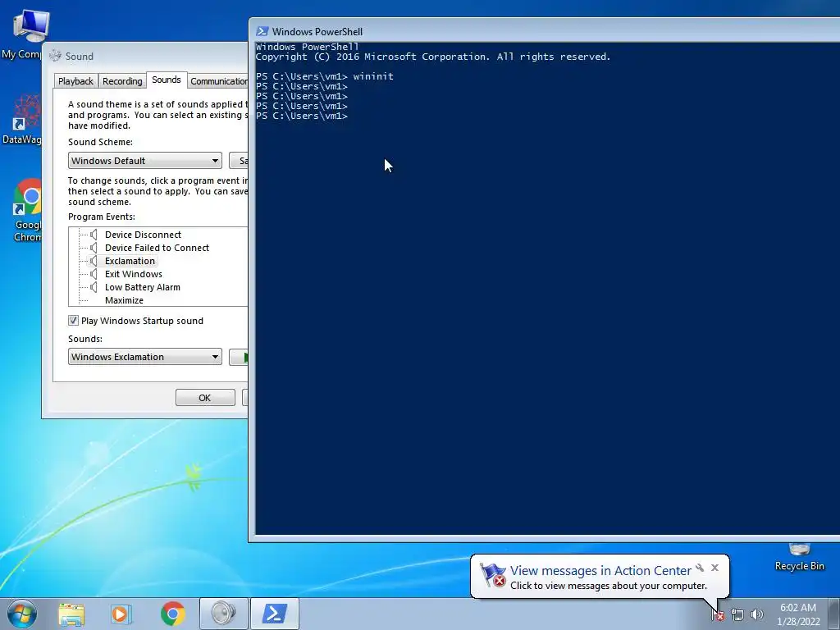Image resolution: width=840 pixels, height=630 pixels.
Task: Click the PowerShell title bar icon
Action: 262,32
